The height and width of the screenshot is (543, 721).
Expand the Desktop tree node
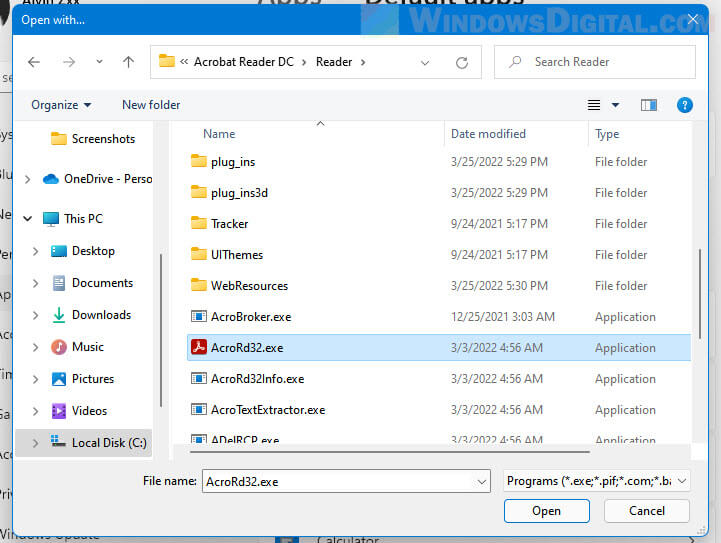click(x=35, y=251)
